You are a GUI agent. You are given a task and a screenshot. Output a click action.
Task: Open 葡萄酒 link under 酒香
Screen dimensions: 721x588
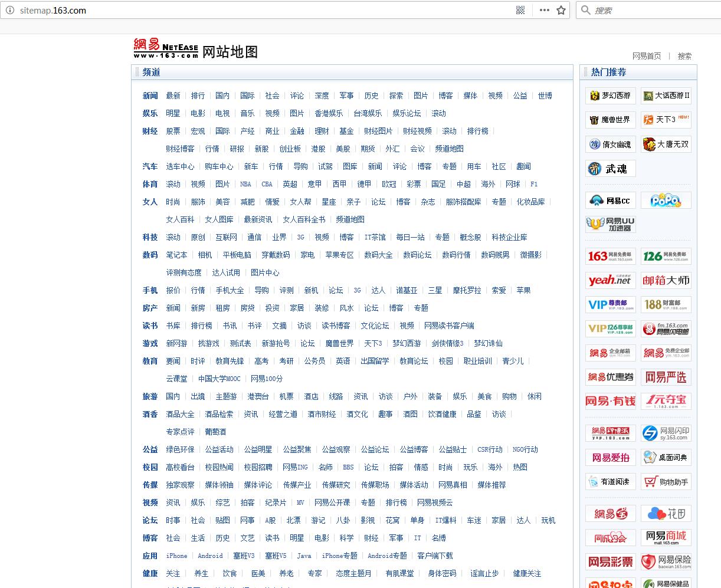pyautogui.click(x=215, y=432)
